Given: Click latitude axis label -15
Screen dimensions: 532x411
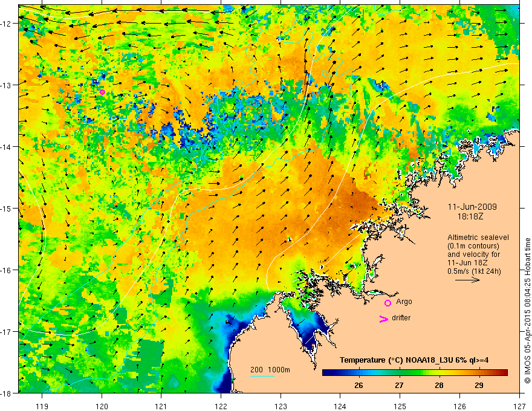Looking at the screenshot, I should 7,208.
